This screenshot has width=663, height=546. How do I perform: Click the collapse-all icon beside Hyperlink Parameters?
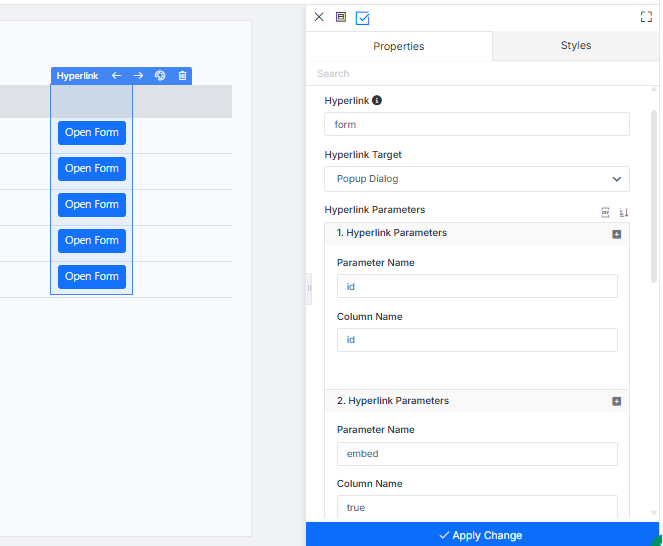pyautogui.click(x=605, y=212)
